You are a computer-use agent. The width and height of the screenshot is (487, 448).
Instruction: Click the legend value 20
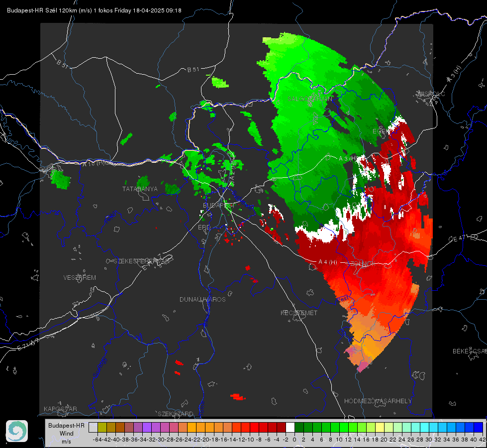pyautogui.click(x=384, y=440)
